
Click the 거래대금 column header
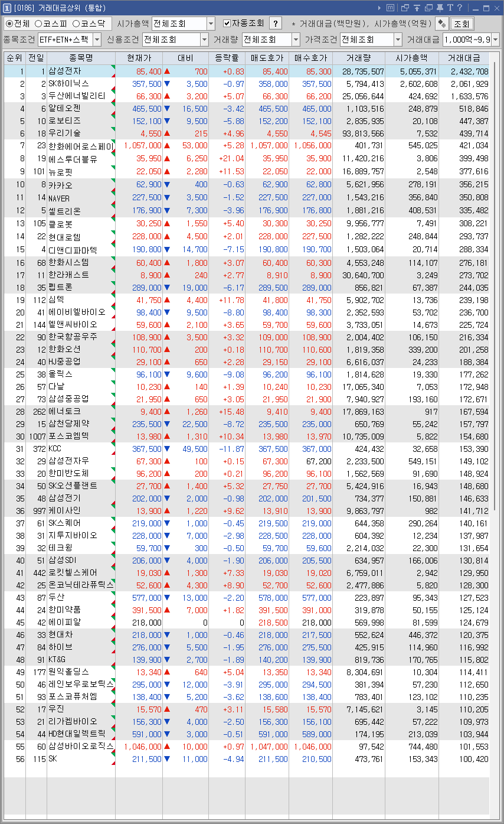463,58
